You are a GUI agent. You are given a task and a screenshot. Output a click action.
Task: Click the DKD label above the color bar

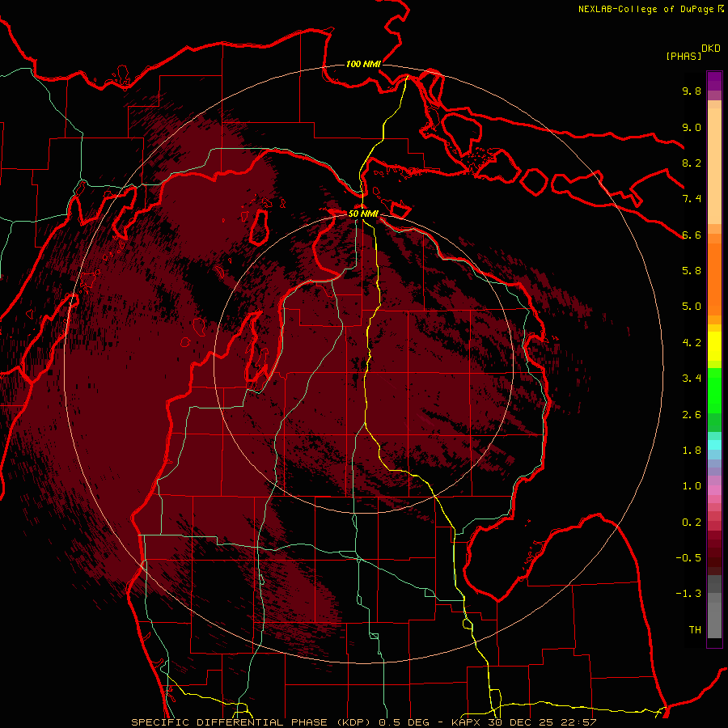click(711, 49)
